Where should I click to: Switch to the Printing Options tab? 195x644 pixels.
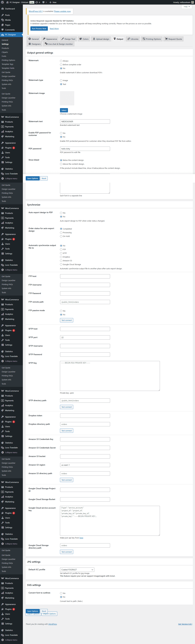point(152,39)
